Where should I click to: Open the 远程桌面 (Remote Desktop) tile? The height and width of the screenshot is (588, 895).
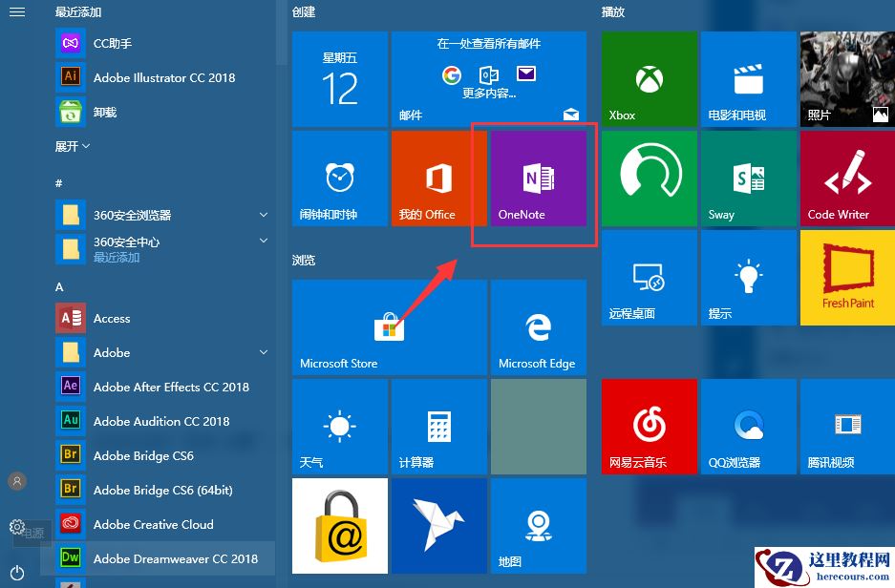pyautogui.click(x=649, y=278)
